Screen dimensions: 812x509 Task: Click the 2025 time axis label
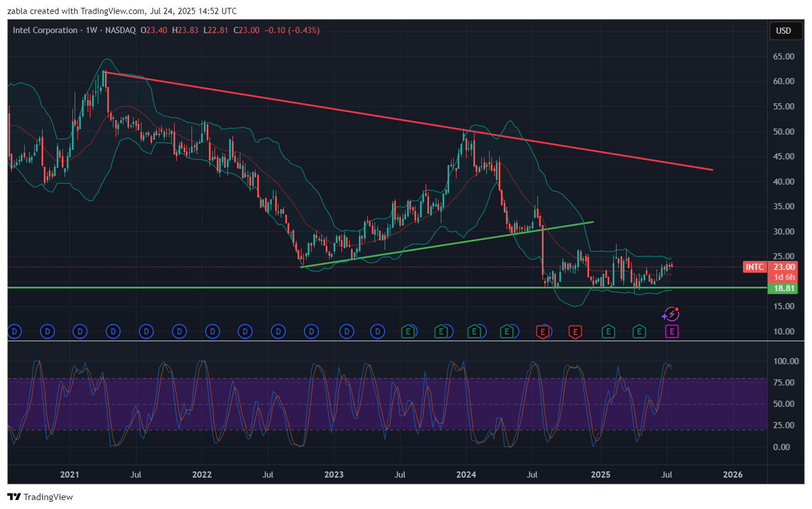click(601, 475)
